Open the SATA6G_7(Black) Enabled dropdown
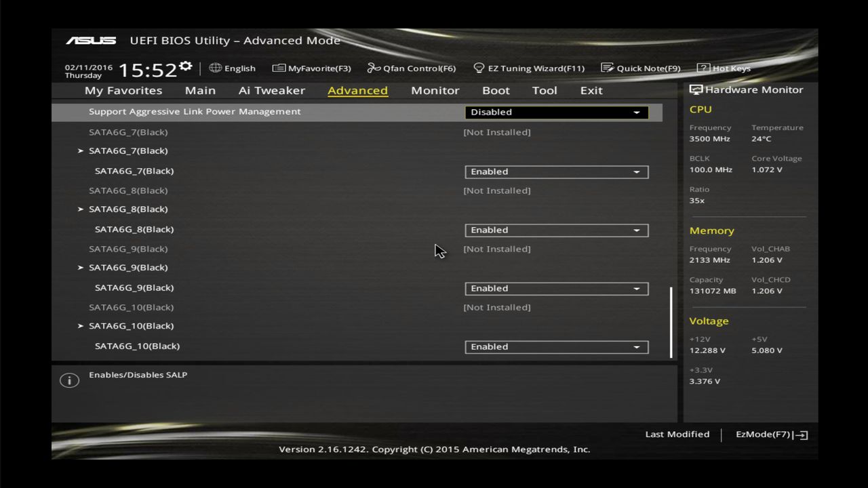The image size is (868, 488). pos(557,172)
